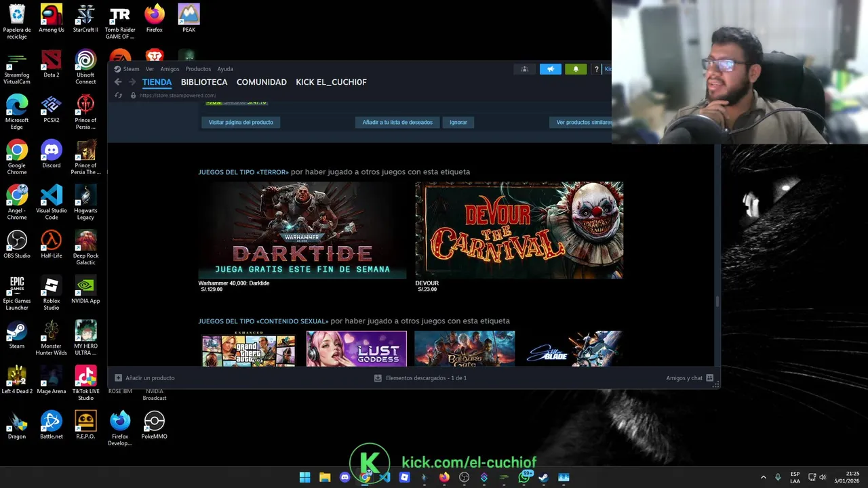Screen dimensions: 868x488
Task: Open Grand Theft Auto V Enhanced capsule
Action: pyautogui.click(x=248, y=348)
